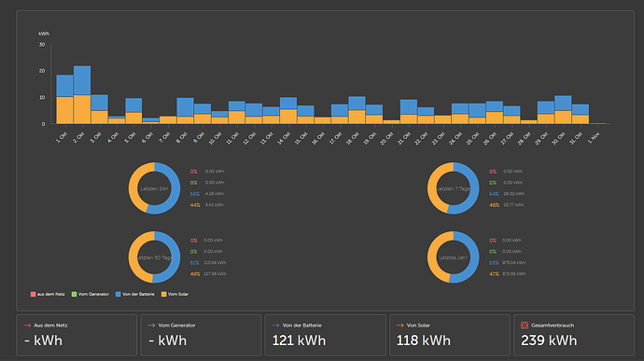The image size is (644, 361).
Task: Click the orange solar segment of 1. Okt bar
Action: 65,110
